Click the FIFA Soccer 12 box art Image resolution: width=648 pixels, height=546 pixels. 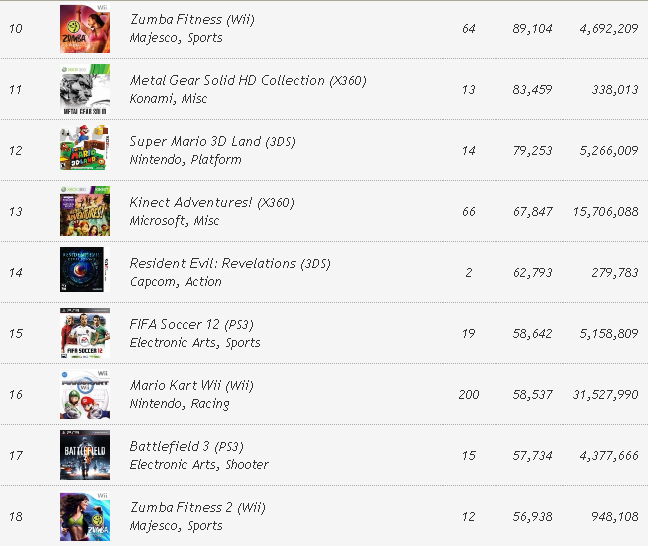point(84,333)
